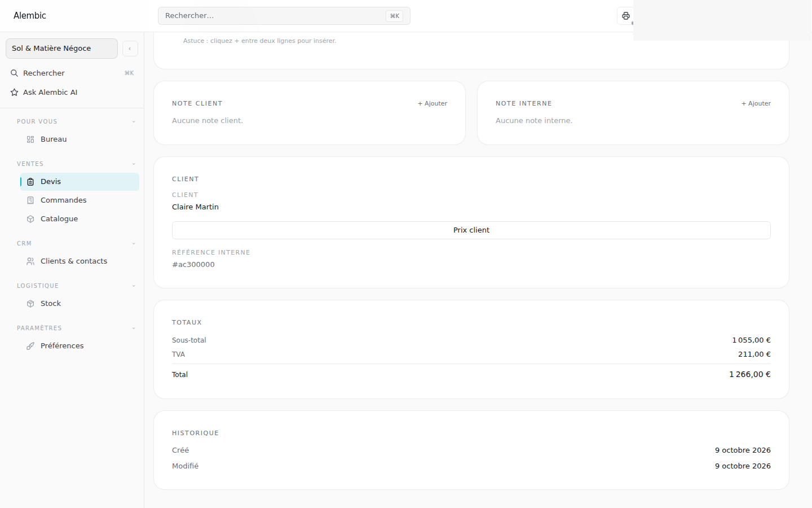812x508 pixels.
Task: Select the Devis sidebar item
Action: pos(80,182)
